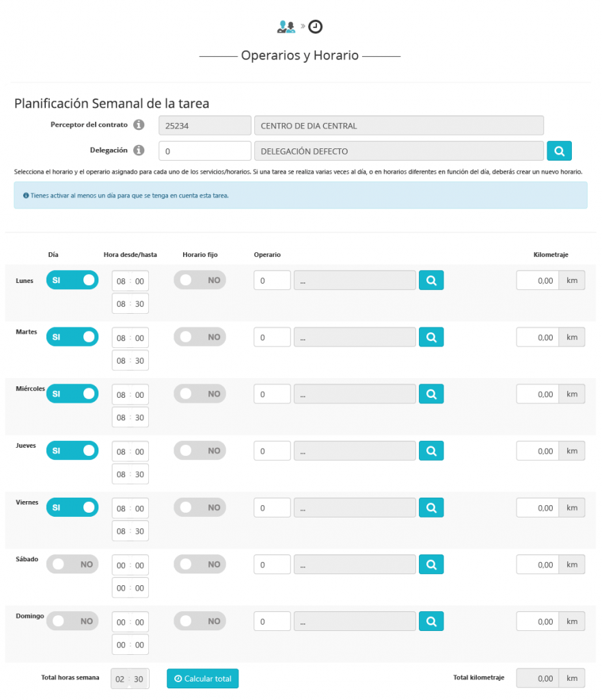602x700 pixels.
Task: Click the Delegación code input field
Action: click(204, 150)
